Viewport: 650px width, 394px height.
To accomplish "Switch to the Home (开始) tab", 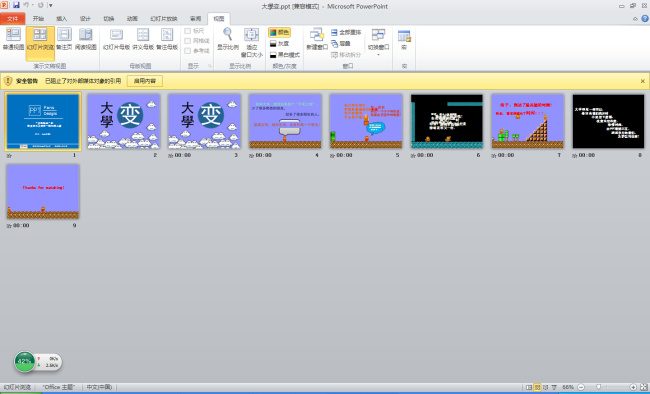I will (x=38, y=19).
